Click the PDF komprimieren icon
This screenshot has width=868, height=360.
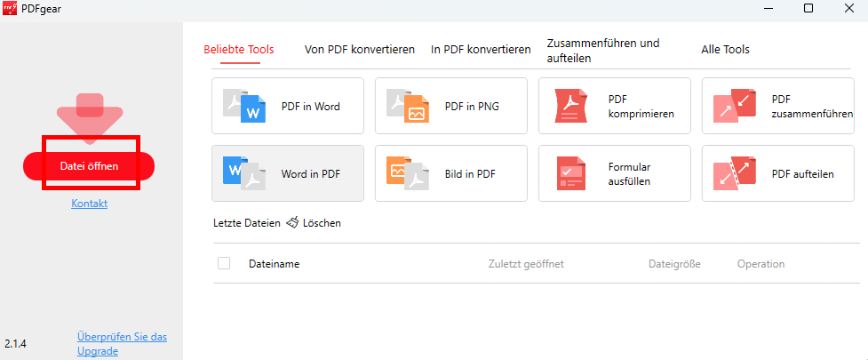[x=570, y=106]
